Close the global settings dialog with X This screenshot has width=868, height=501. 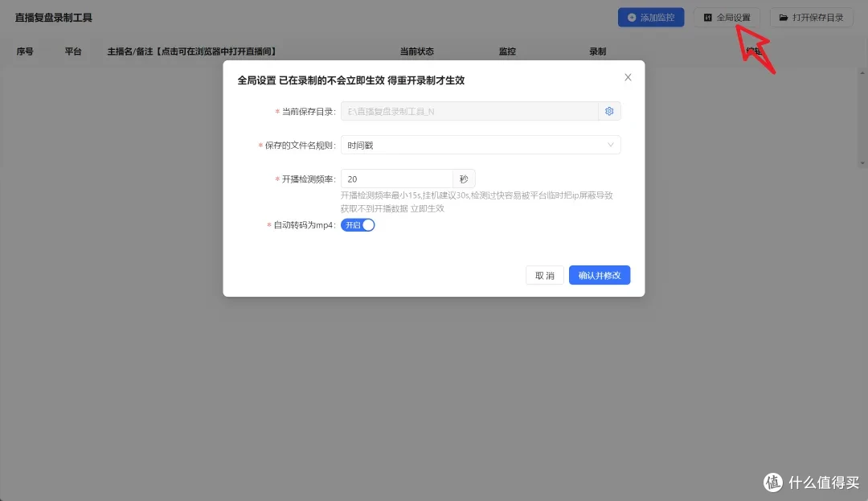[628, 77]
